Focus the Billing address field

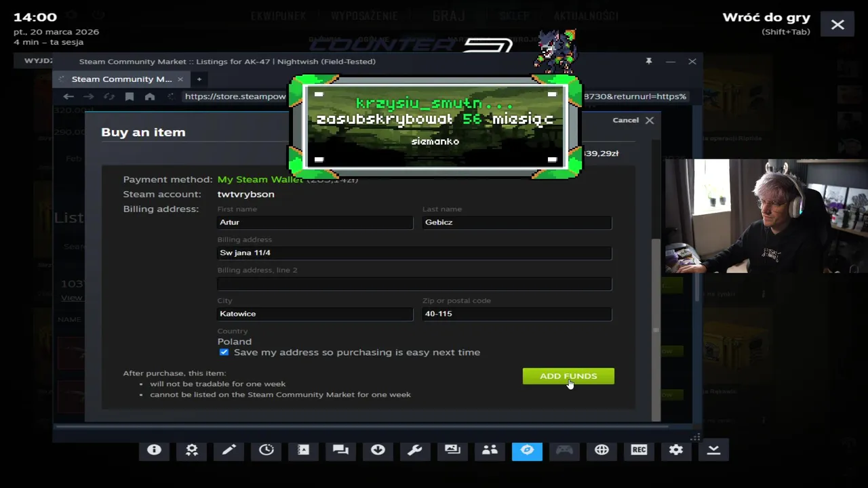[414, 253]
